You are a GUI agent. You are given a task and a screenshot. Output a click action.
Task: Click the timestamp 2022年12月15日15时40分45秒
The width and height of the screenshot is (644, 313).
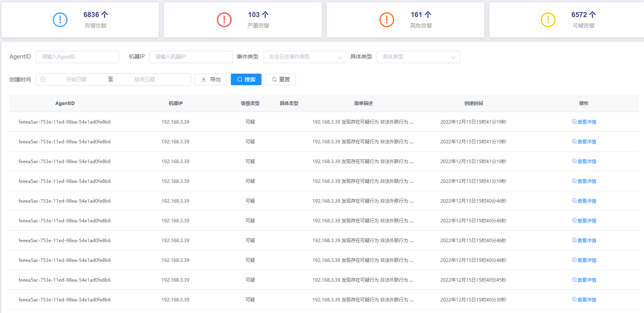pyautogui.click(x=473, y=280)
